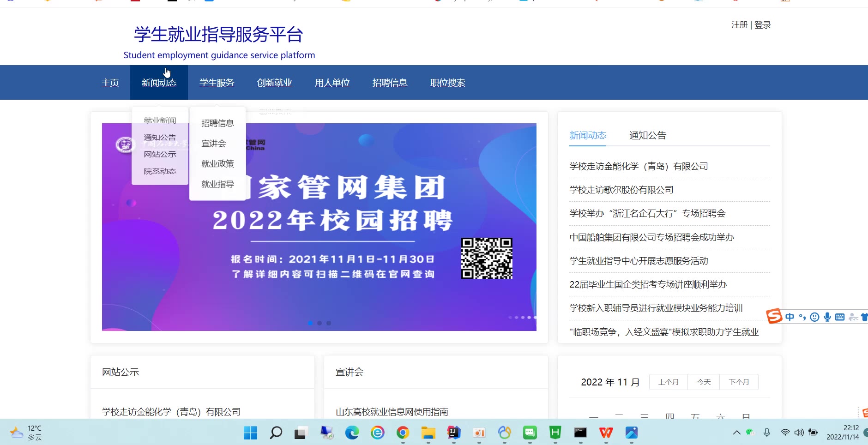Select 通知公告 in 新闻动态 dropdown

[160, 138]
